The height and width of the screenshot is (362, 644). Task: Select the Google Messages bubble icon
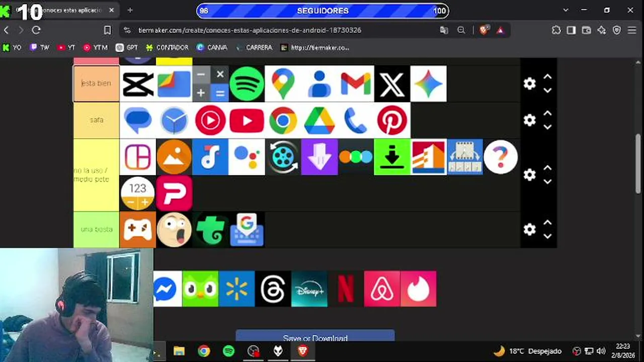pos(138,120)
